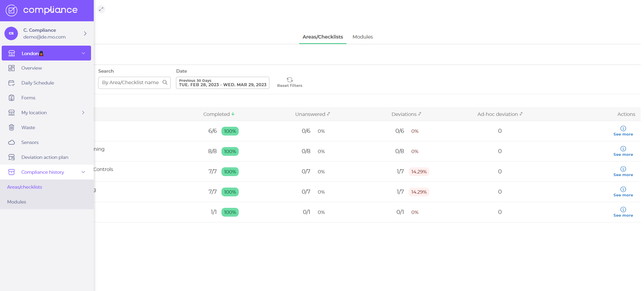This screenshot has height=291, width=644.
Task: Click info icon in the 1/1 row
Action: (623, 210)
